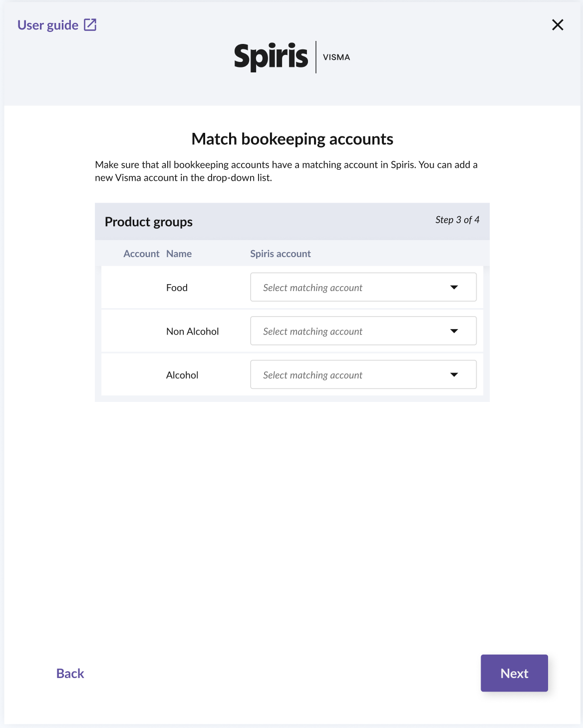Viewport: 583px width, 728px height.
Task: Select the Food product group label
Action: pos(177,288)
